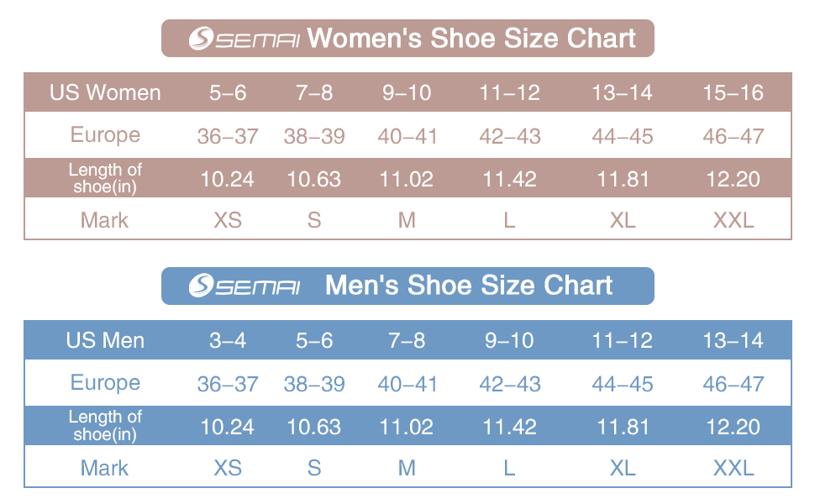The width and height of the screenshot is (815, 504).
Task: Click men's Length of shoe(in) label
Action: click(105, 426)
